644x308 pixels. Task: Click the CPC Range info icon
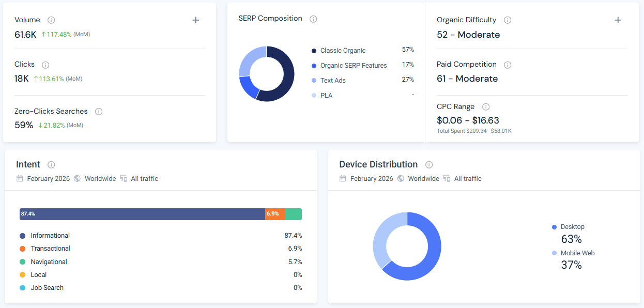(486, 107)
